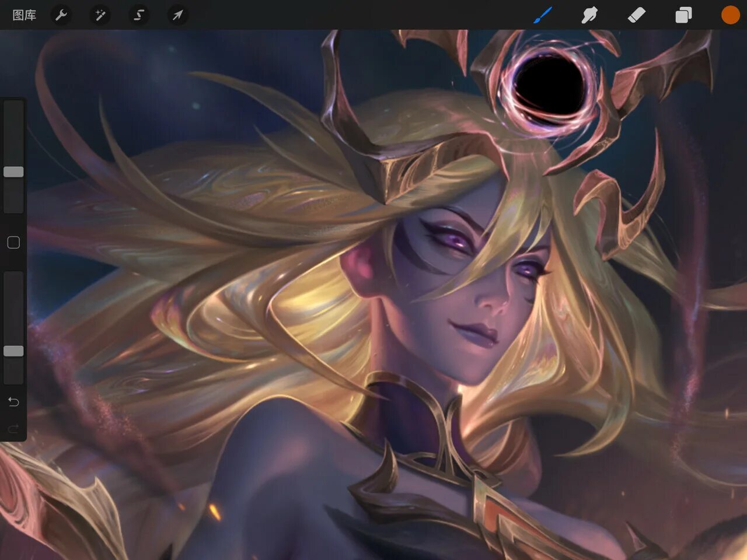Open the active orange color swatch
Screen dimensions: 747x560
(x=730, y=15)
